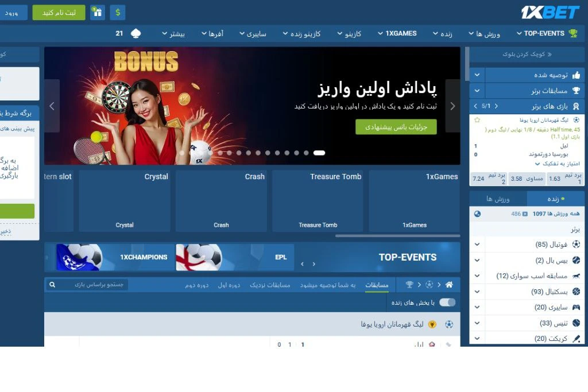Open the Treasure Tomb game tile

tap(318, 201)
